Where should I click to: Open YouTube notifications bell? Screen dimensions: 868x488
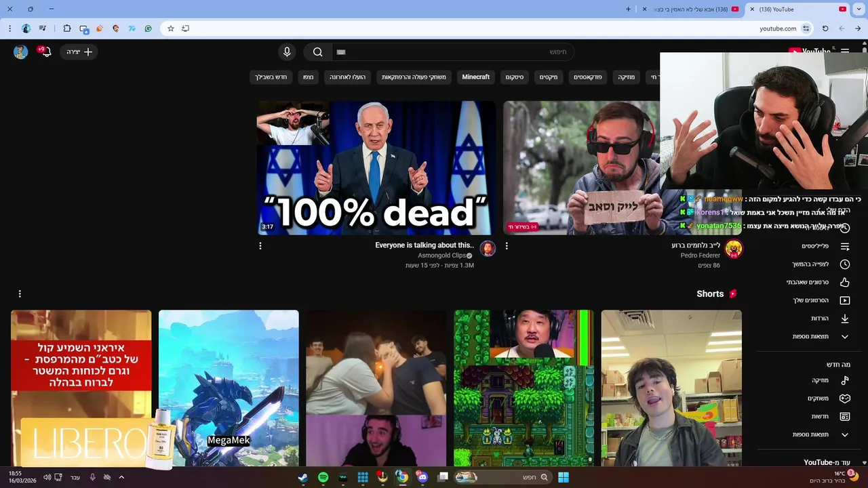pyautogui.click(x=46, y=52)
